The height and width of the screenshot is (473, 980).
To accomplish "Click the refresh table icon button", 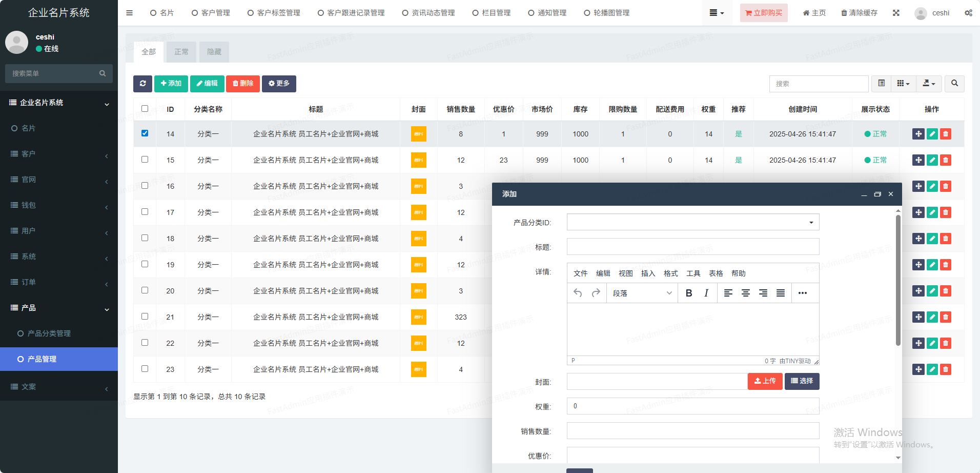I will pyautogui.click(x=142, y=84).
